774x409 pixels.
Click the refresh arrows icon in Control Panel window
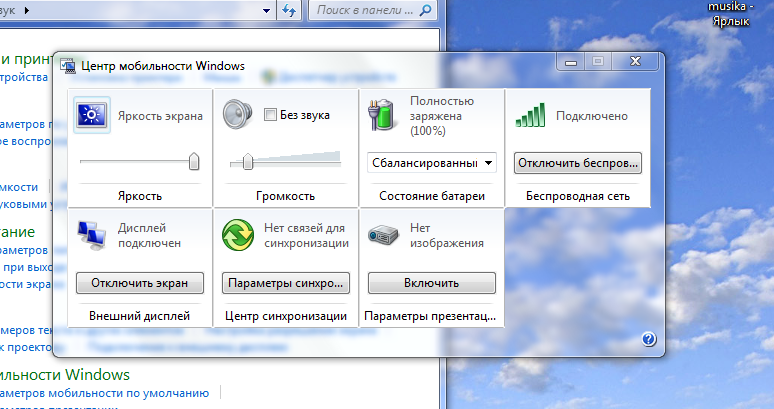(x=289, y=10)
